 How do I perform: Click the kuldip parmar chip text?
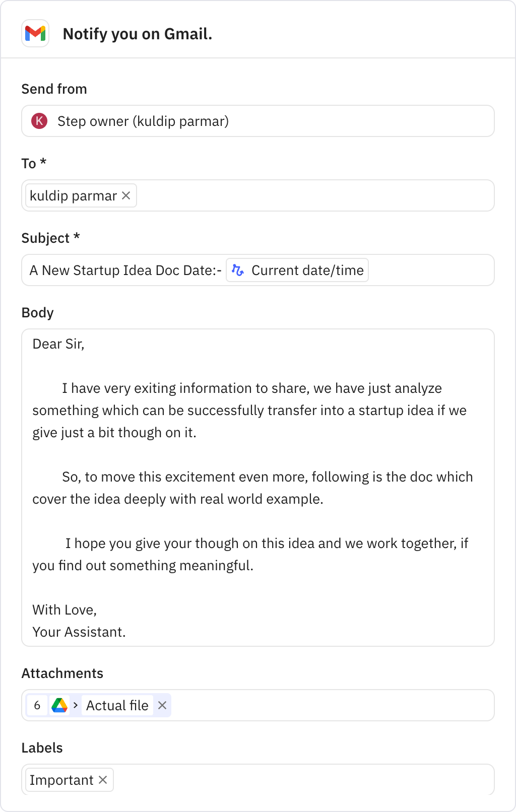tap(73, 195)
